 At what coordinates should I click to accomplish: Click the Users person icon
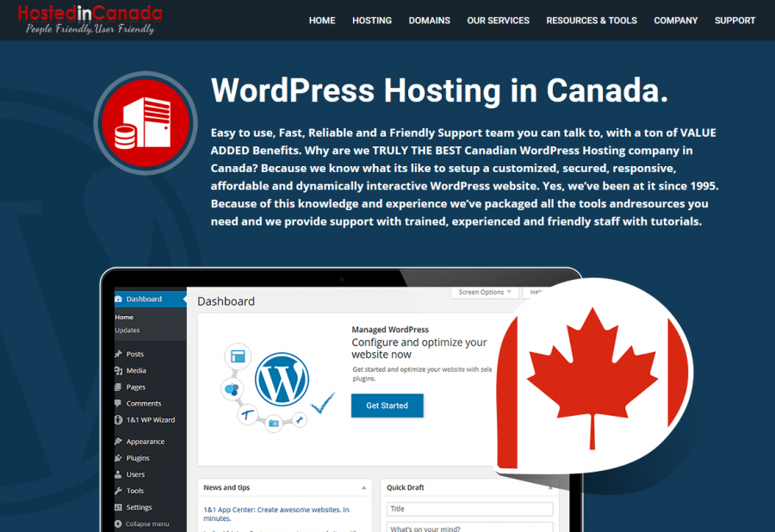pos(118,474)
